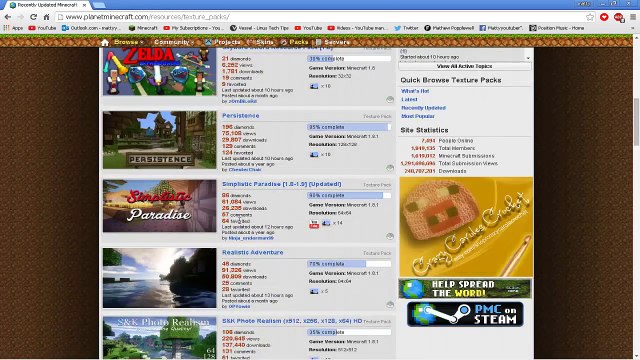The height and width of the screenshot is (360, 640).
Task: Click the Help Spread The Word banner
Action: pyautogui.click(x=465, y=289)
